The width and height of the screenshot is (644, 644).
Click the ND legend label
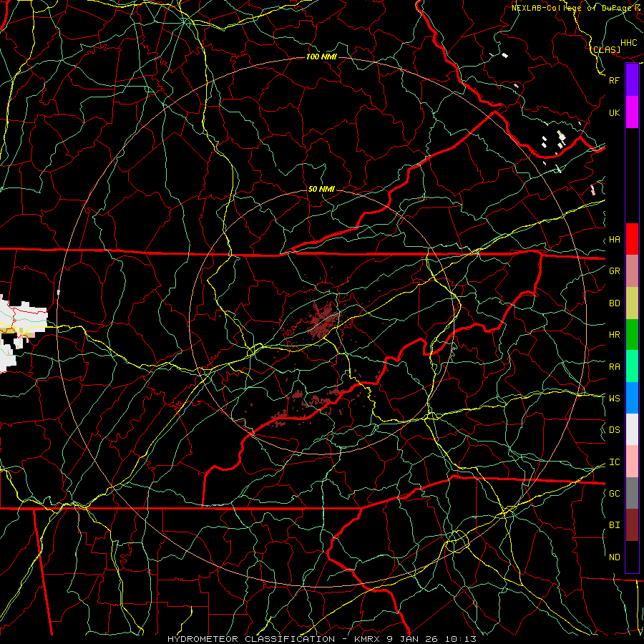615,557
